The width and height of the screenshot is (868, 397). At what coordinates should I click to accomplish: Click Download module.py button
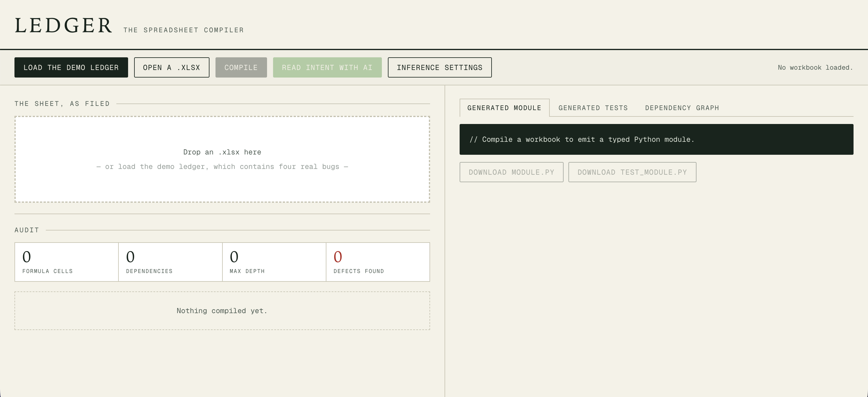[511, 172]
